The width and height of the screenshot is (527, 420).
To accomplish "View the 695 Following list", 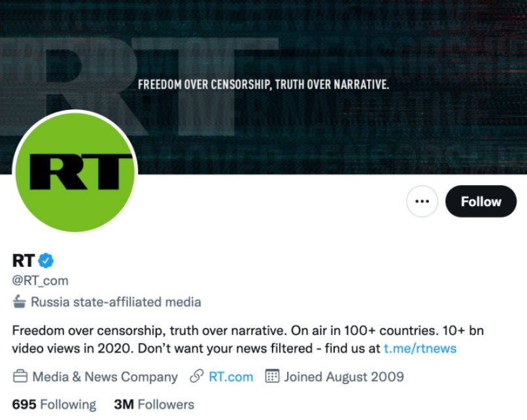I will coord(54,405).
